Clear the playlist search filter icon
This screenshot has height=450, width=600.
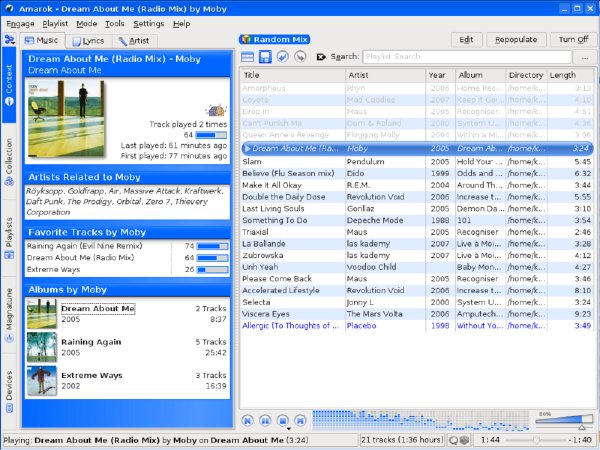pyautogui.click(x=321, y=57)
